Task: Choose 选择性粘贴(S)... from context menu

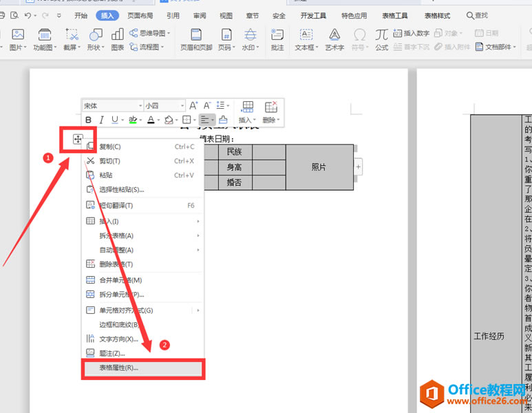Action: 143,189
